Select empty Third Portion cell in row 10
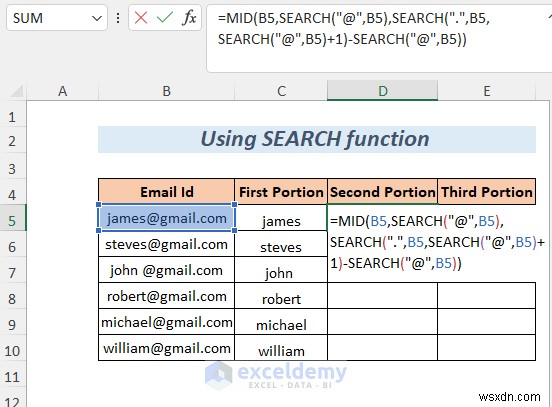Image resolution: width=552 pixels, height=407 pixels. click(487, 348)
